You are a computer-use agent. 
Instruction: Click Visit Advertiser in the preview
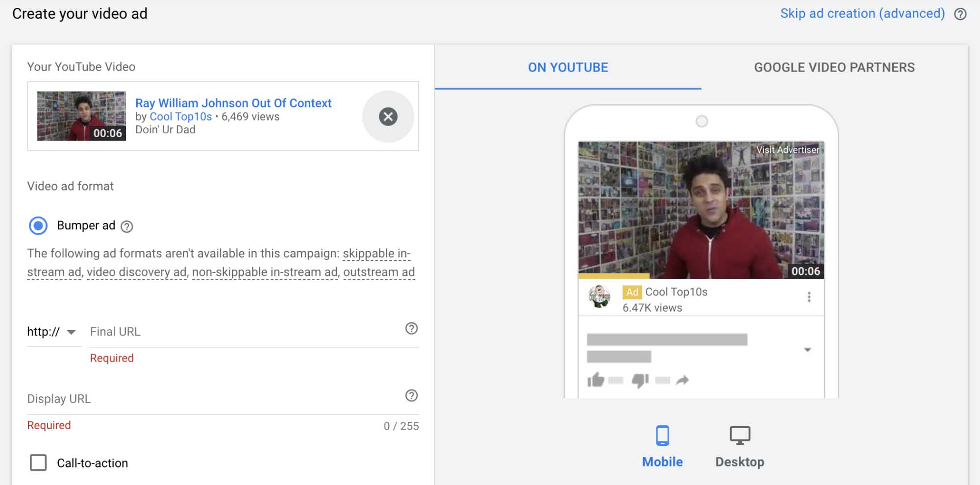point(787,150)
